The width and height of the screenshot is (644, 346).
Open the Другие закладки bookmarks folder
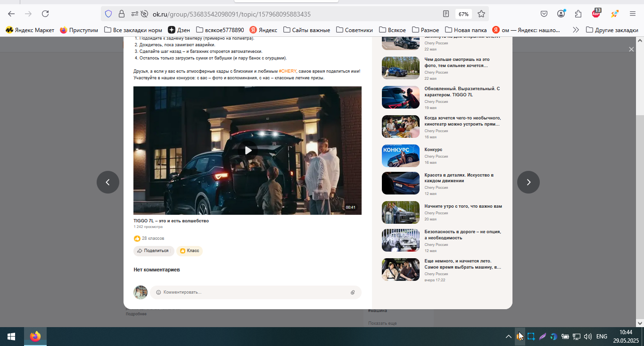pos(612,30)
